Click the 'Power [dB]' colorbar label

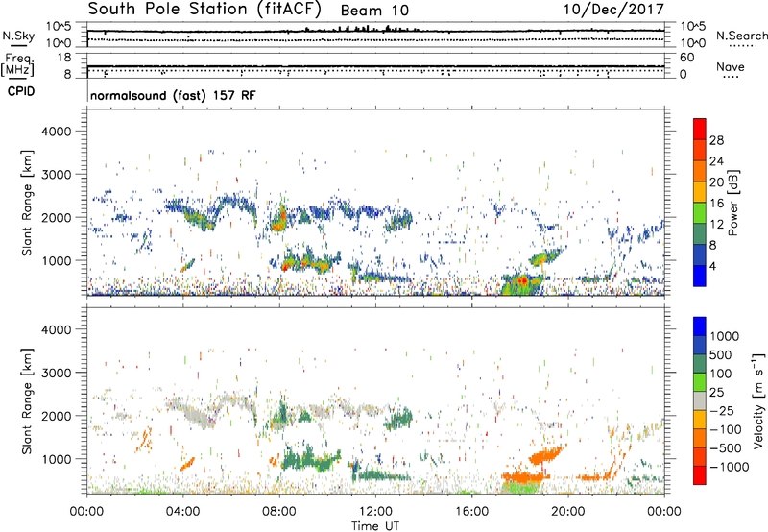[732, 203]
